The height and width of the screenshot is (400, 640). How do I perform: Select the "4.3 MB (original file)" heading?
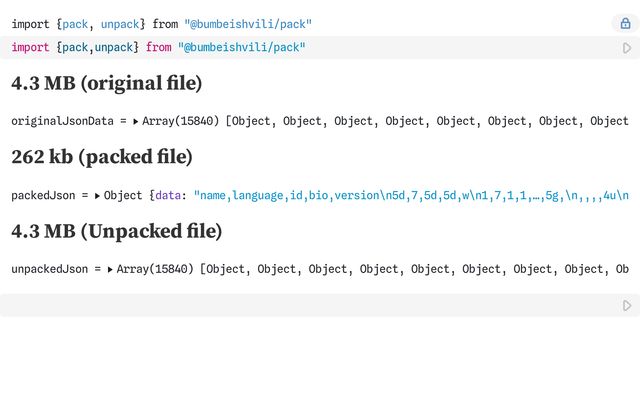tap(107, 83)
